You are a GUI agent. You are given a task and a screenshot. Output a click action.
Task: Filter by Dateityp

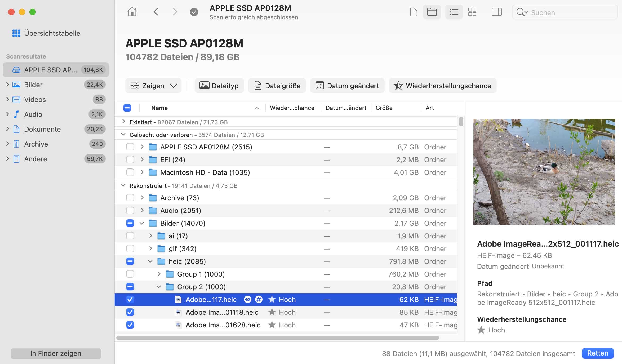(x=219, y=86)
